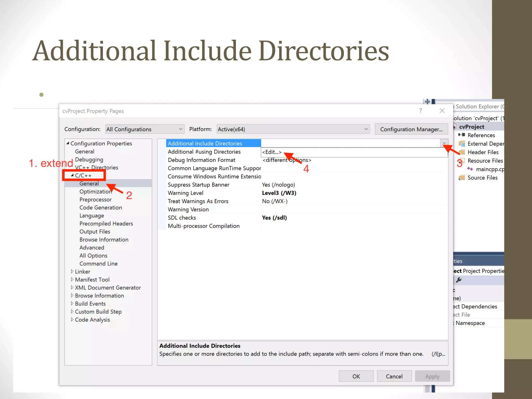Click the External Dependencies folder icon

(x=462, y=144)
